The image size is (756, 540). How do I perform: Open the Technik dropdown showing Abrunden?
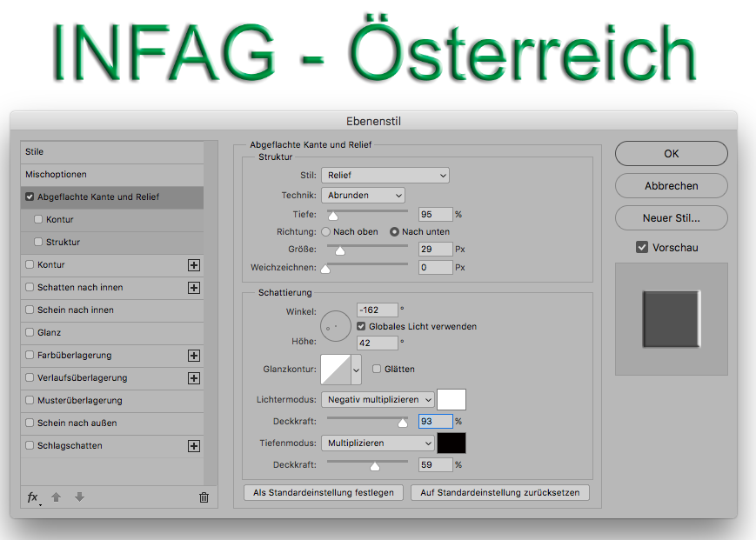[x=363, y=195]
